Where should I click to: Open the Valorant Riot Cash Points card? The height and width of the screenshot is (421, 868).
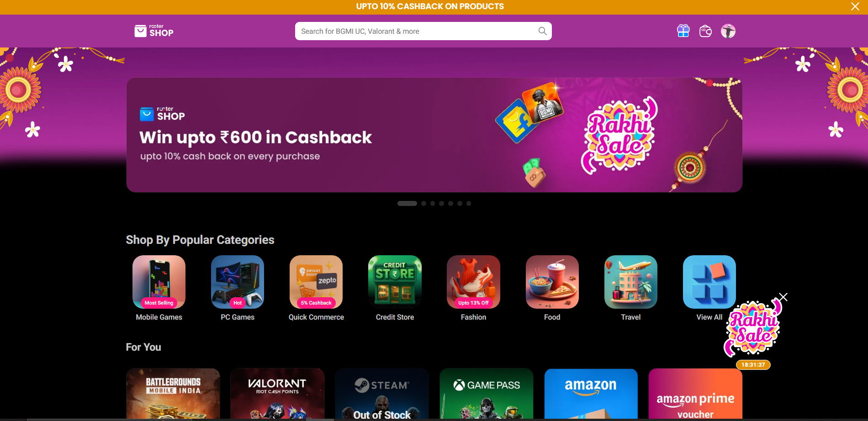(277, 394)
